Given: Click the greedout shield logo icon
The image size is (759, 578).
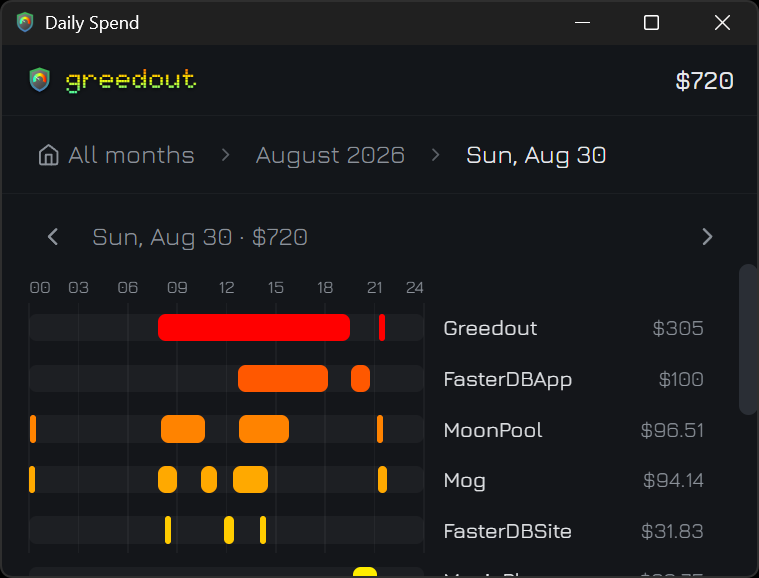Looking at the screenshot, I should coord(40,80).
